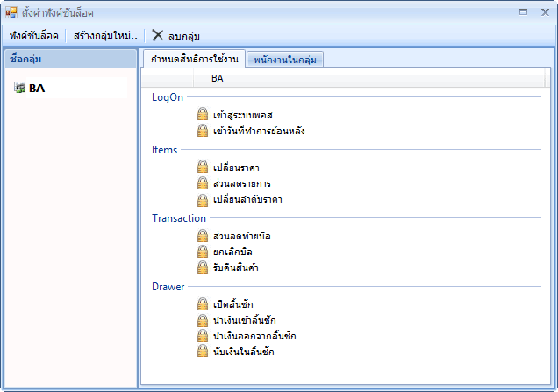Click the ฟังค์ชั่นล็อค toolbar button
The image size is (558, 392).
tap(34, 36)
